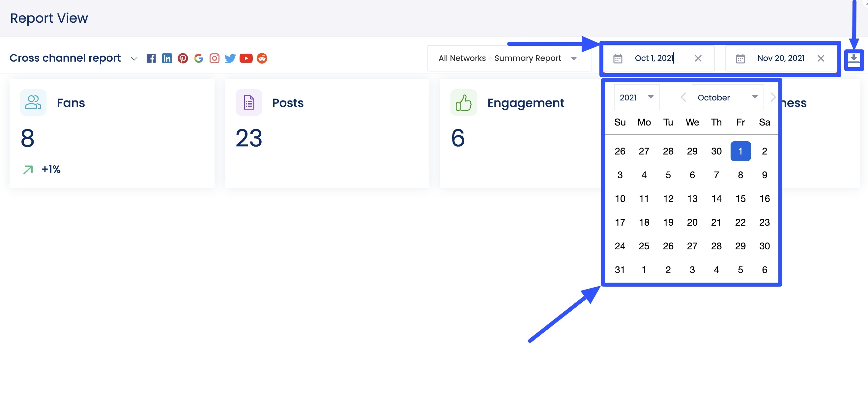Click the Engagement thumbs-up icon

(463, 102)
